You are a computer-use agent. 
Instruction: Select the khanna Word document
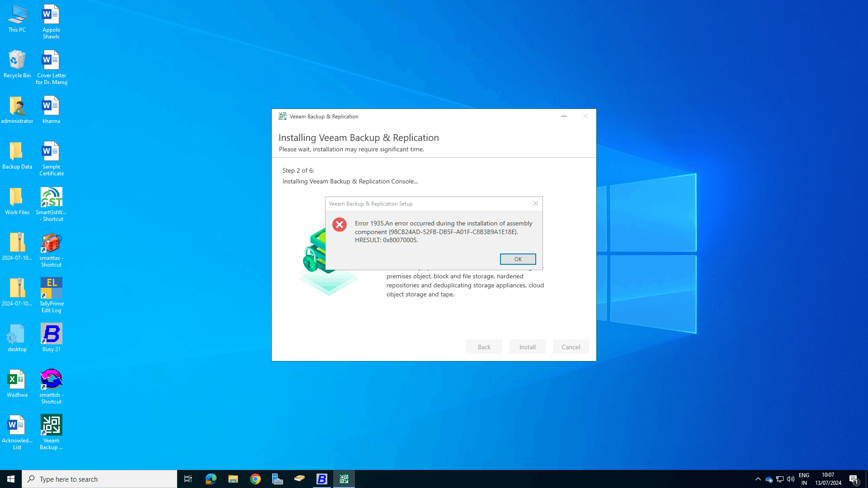pos(51,110)
